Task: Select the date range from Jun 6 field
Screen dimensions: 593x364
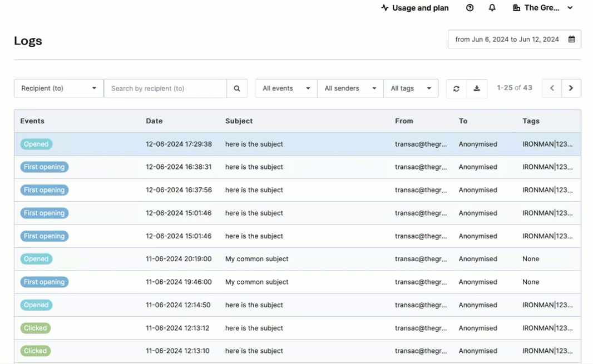Action: pyautogui.click(x=507, y=39)
